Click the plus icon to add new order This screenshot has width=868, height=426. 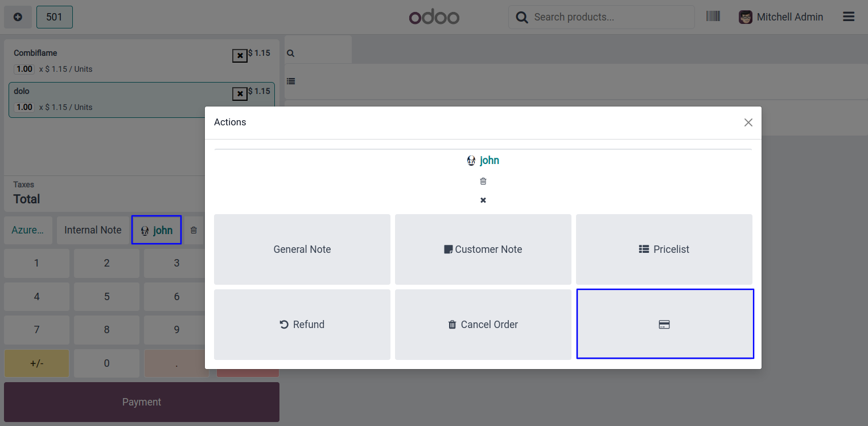click(18, 17)
